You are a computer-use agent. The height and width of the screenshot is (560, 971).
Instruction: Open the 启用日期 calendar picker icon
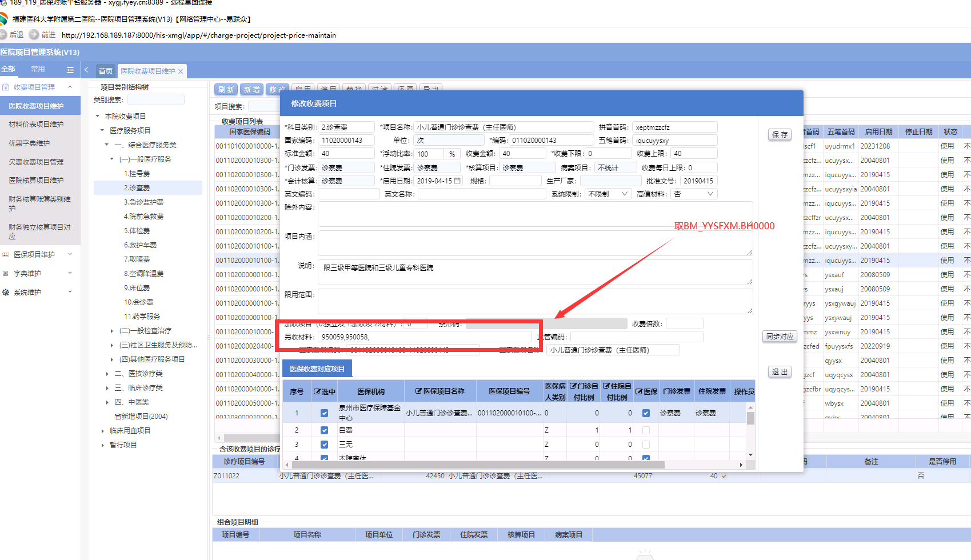tap(457, 181)
